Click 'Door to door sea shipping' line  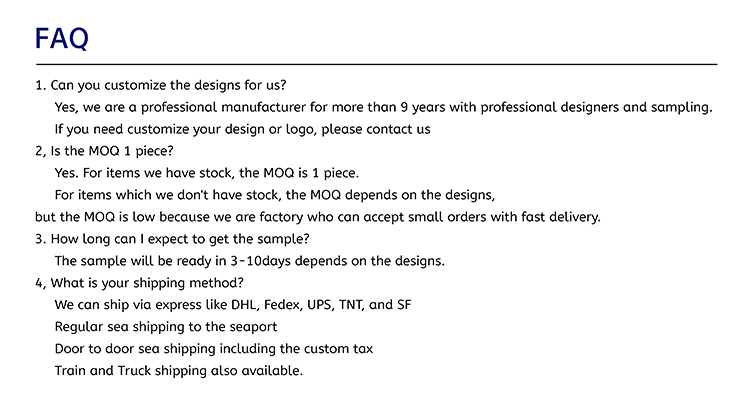[214, 349]
